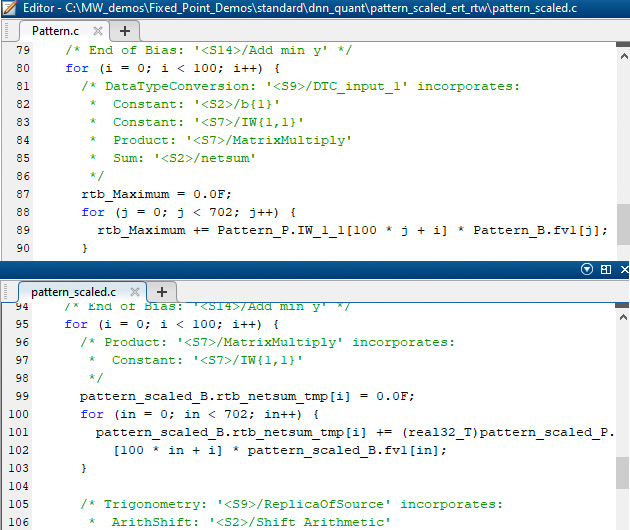Viewport: 630px width, 530px height.
Task: Open the editor actions dropdown arrow
Action: coord(588,270)
